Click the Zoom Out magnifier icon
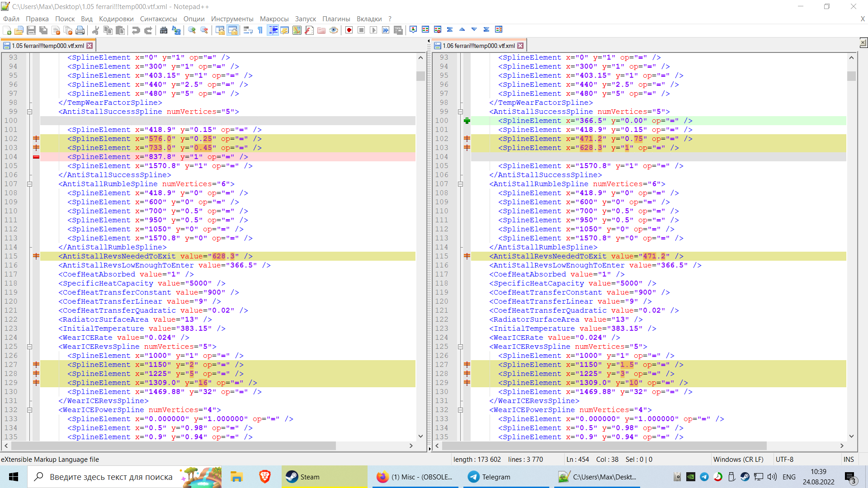Viewport: 868px width, 488px height. coord(204,30)
